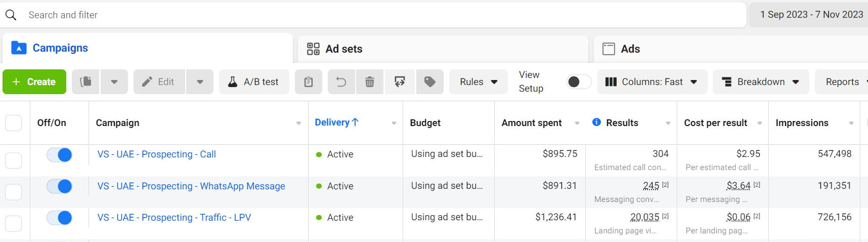The image size is (868, 242).
Task: Switch to the Ad sets tab
Action: click(x=335, y=49)
